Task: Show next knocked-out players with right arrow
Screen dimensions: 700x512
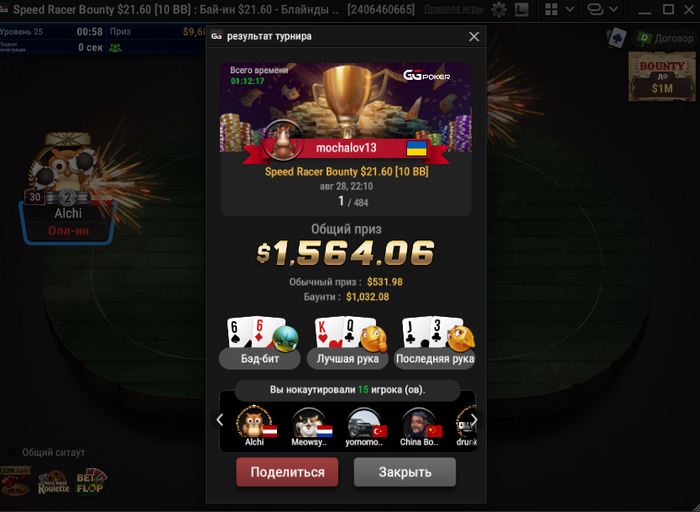Action: pos(474,420)
